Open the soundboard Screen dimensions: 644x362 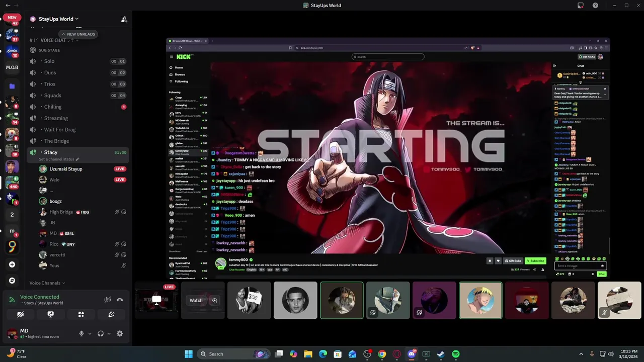(111, 314)
